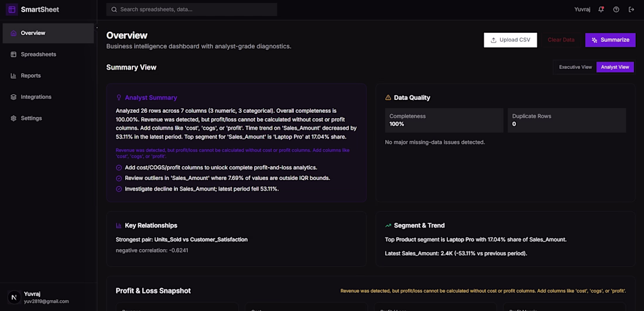The width and height of the screenshot is (644, 311).
Task: Click the yuv2819@gmail.com account entry
Action: click(46, 301)
